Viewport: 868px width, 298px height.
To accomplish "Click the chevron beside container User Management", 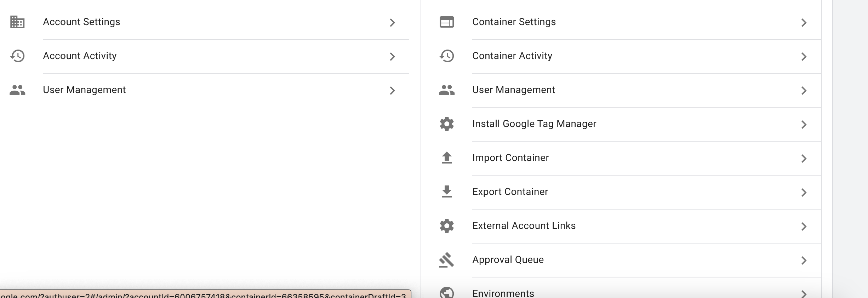I will click(x=804, y=91).
